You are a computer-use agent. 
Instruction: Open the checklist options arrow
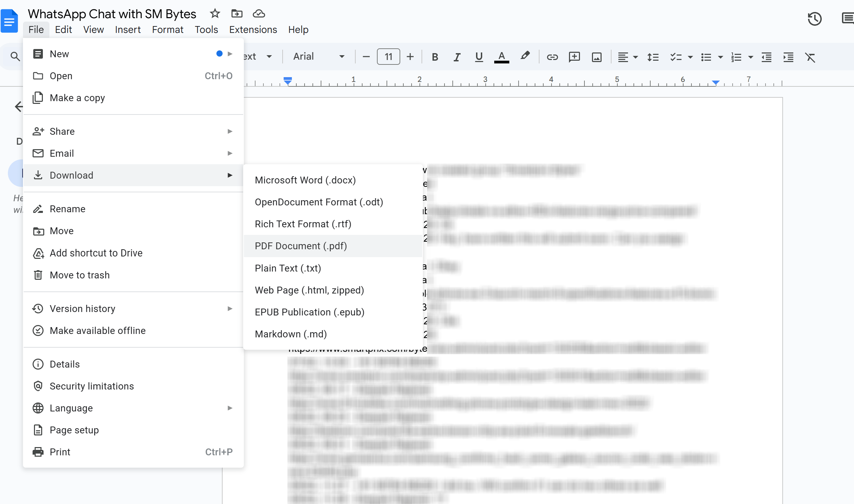click(690, 57)
